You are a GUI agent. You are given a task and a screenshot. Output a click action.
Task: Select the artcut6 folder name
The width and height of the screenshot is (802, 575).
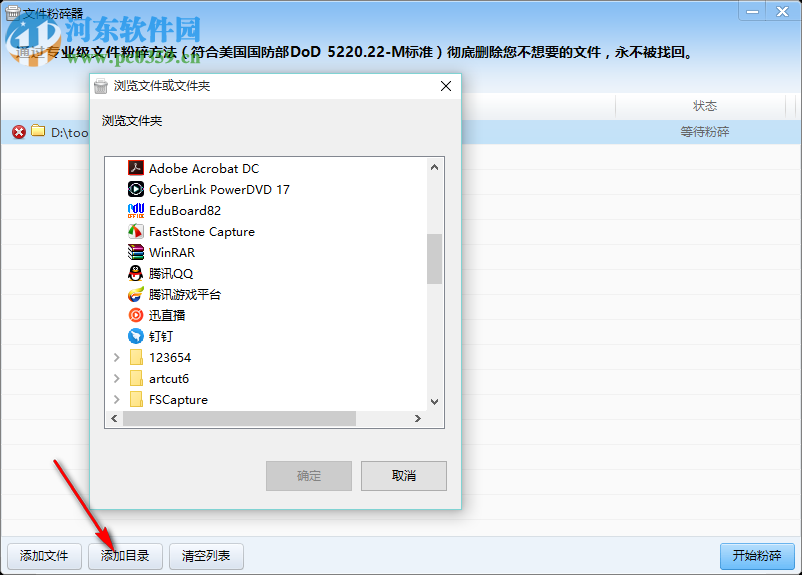[169, 379]
